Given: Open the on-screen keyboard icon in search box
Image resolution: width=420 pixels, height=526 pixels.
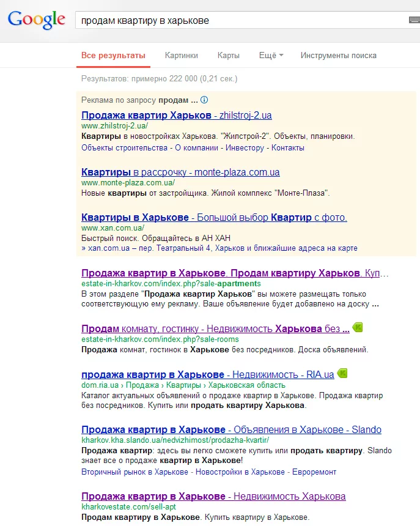Looking at the screenshot, I should pos(414,20).
